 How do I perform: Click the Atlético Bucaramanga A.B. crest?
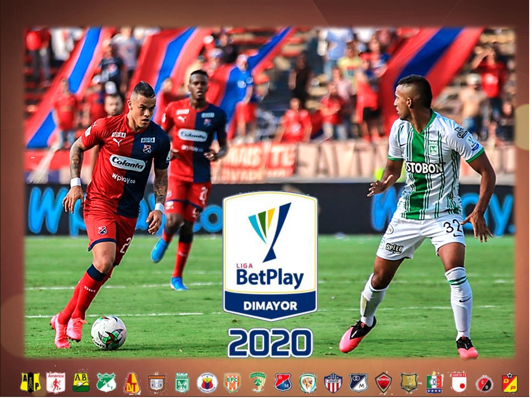pos(81,383)
